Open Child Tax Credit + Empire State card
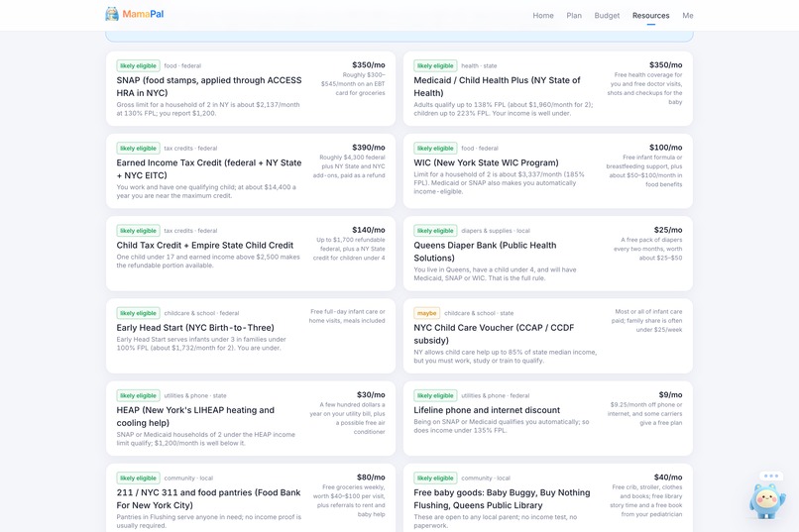Viewport: 799px width, 532px height. 251,254
